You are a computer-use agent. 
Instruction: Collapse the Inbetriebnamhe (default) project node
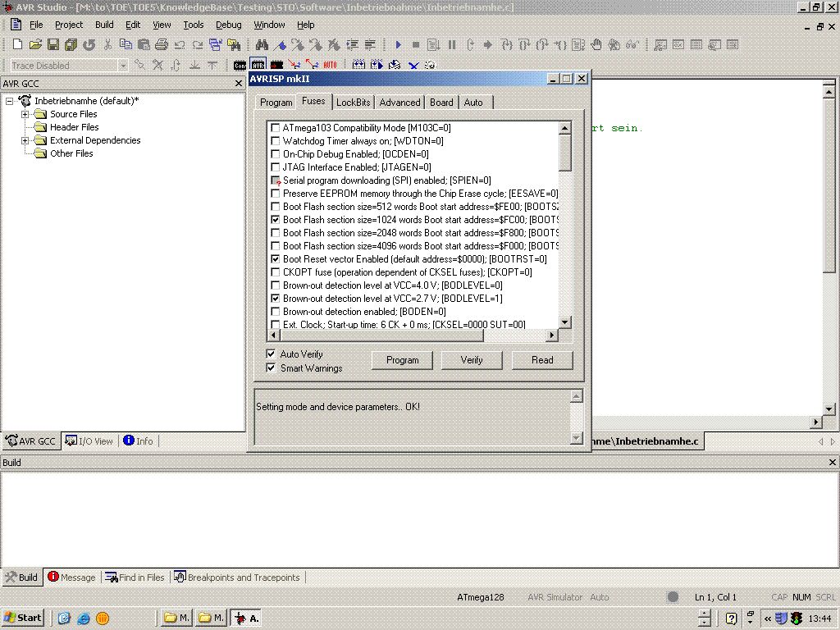click(10, 101)
